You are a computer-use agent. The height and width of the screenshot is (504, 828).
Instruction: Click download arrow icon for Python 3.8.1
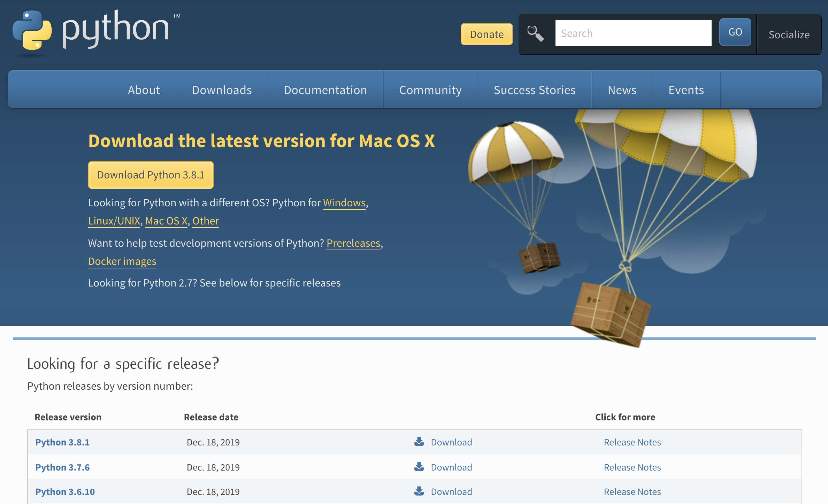(419, 442)
